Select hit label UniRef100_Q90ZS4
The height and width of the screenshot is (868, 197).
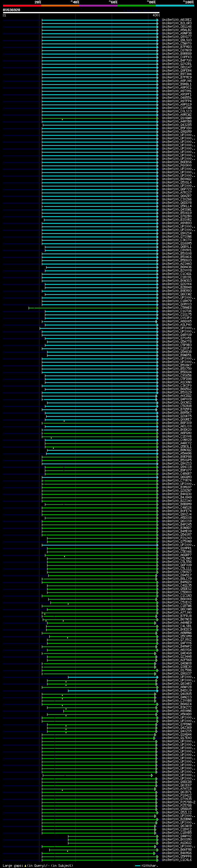click(x=176, y=233)
